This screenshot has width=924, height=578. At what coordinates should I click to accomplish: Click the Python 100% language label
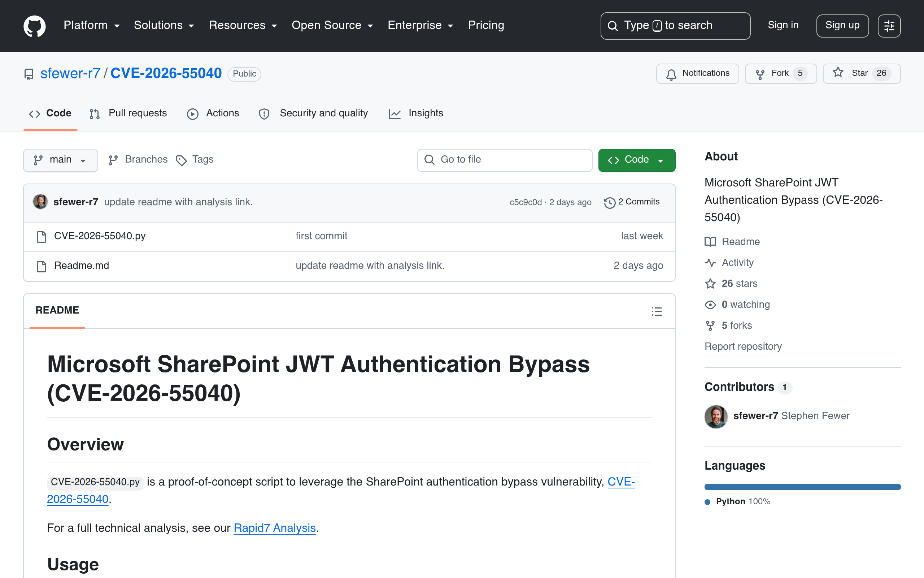(x=737, y=501)
